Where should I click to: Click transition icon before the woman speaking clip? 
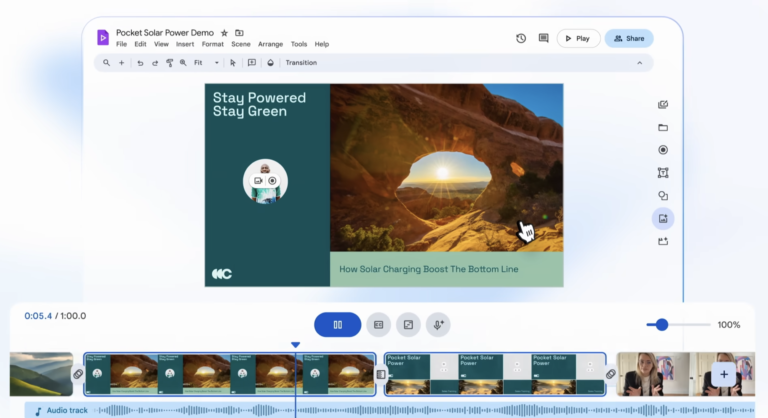(x=611, y=374)
